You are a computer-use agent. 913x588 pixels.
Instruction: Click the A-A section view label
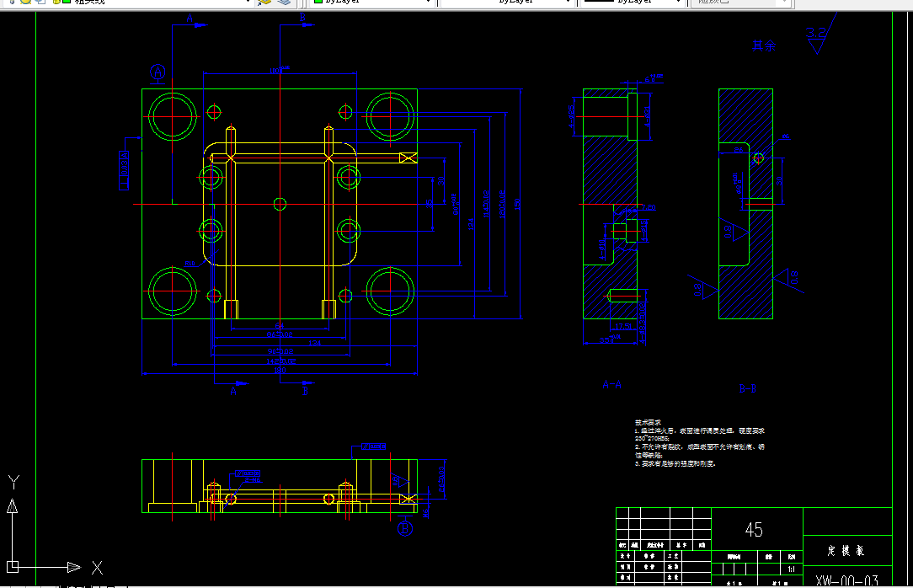611,384
